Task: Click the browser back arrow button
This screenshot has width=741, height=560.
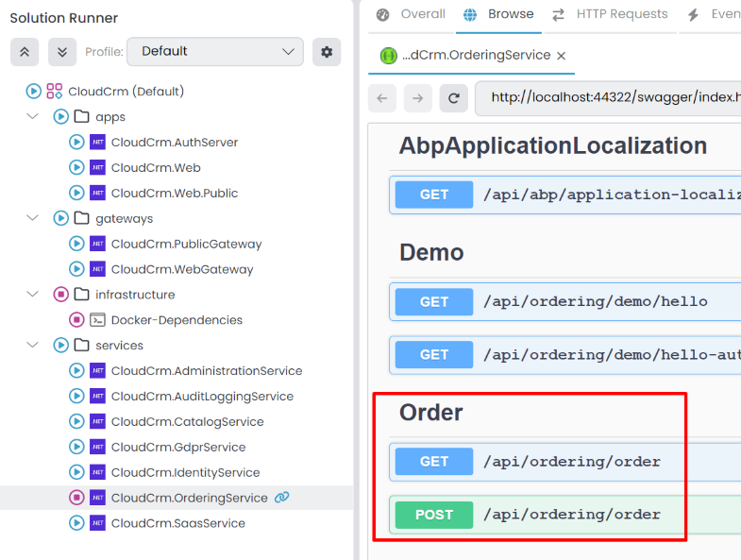Action: 382,98
